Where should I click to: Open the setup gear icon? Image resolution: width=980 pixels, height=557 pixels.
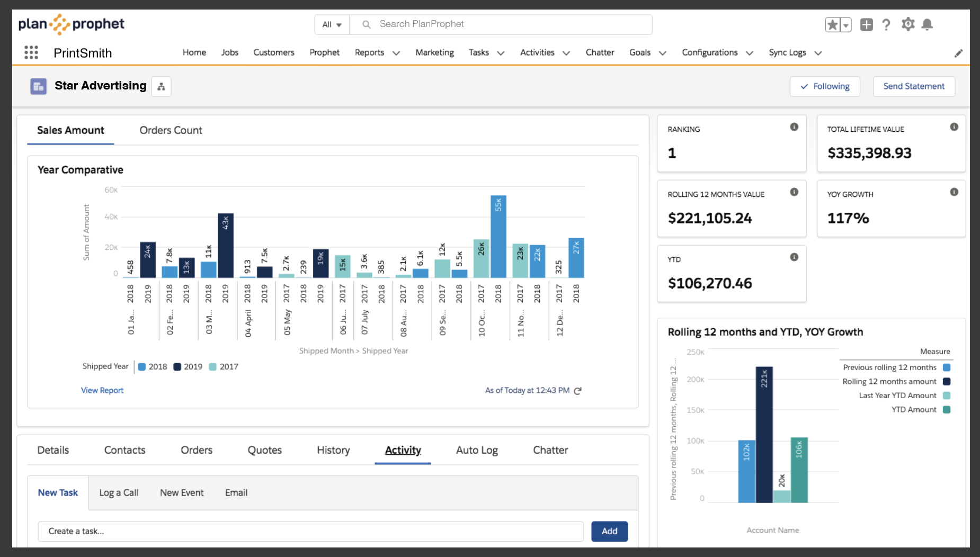point(908,24)
